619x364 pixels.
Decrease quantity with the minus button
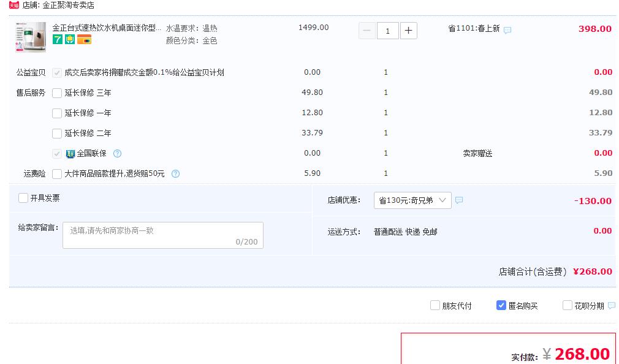click(x=366, y=31)
